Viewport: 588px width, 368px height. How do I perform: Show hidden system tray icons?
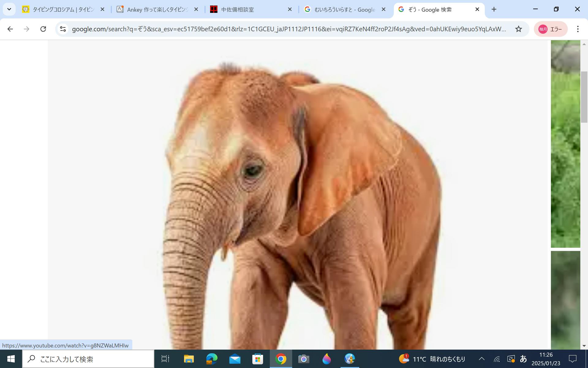click(481, 358)
